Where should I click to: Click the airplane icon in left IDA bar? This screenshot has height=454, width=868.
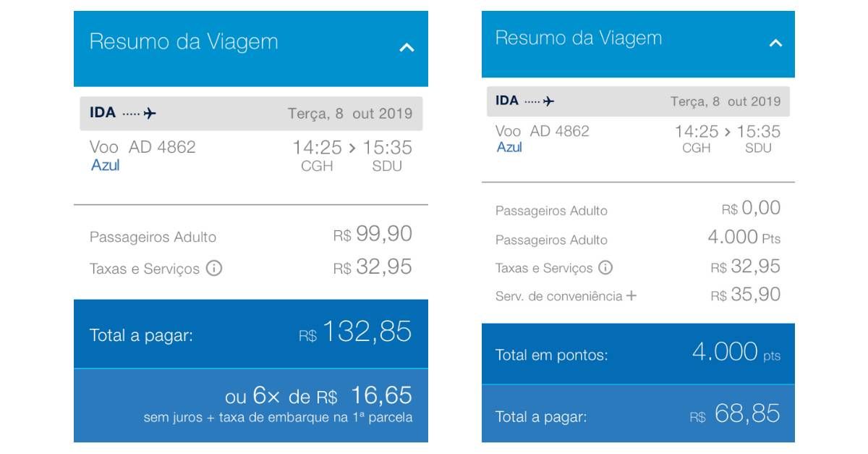(150, 113)
